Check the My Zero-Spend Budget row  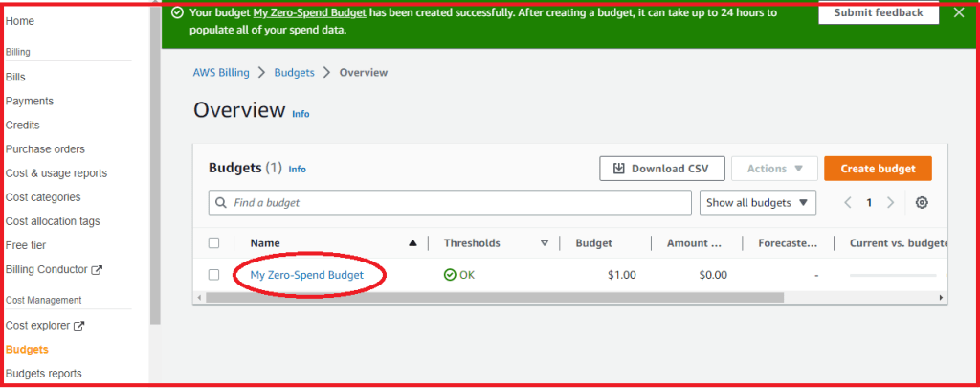213,275
